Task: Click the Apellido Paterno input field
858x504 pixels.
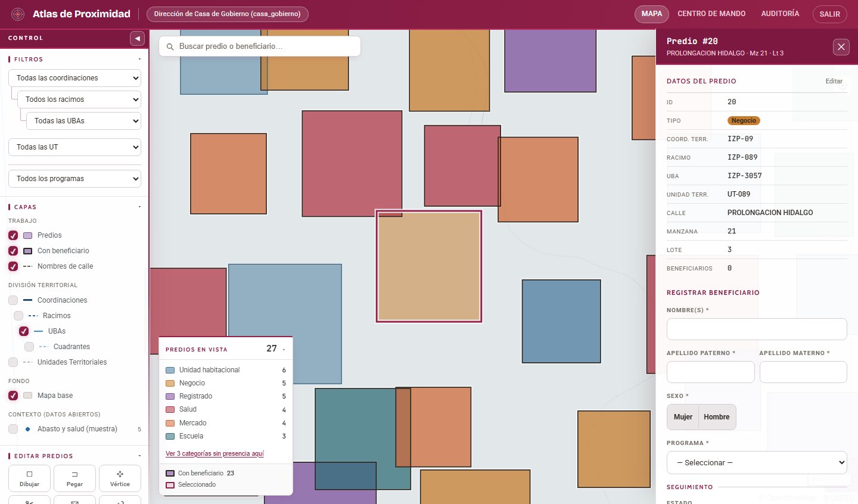Action: (x=711, y=372)
